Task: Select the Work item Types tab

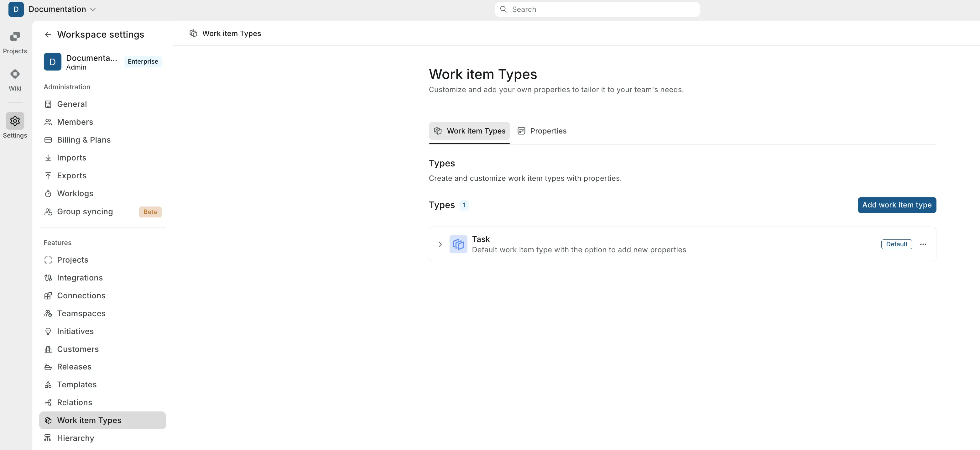Action: (x=469, y=131)
